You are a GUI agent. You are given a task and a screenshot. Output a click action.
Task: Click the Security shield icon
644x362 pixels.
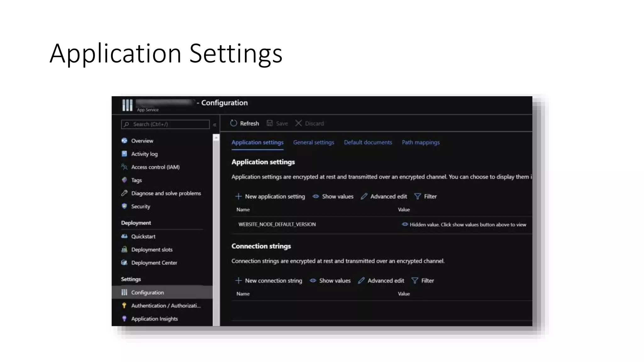click(124, 206)
